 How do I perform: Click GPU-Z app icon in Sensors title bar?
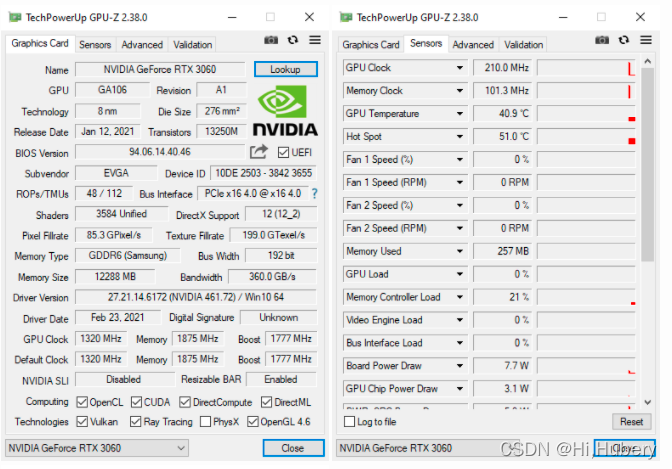346,17
